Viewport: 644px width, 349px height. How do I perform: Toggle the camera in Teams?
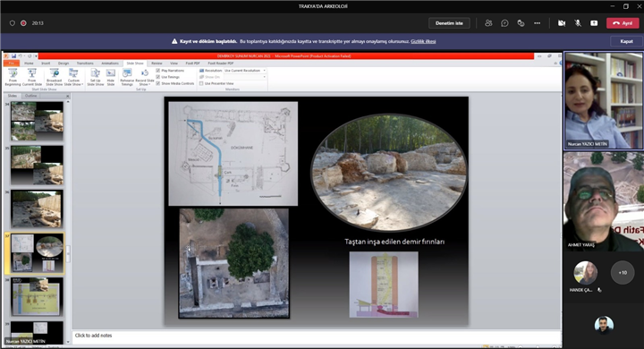pyautogui.click(x=562, y=23)
